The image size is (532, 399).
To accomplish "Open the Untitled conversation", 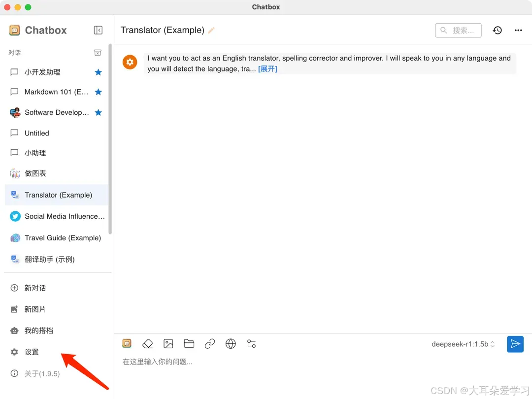I will 56,133.
